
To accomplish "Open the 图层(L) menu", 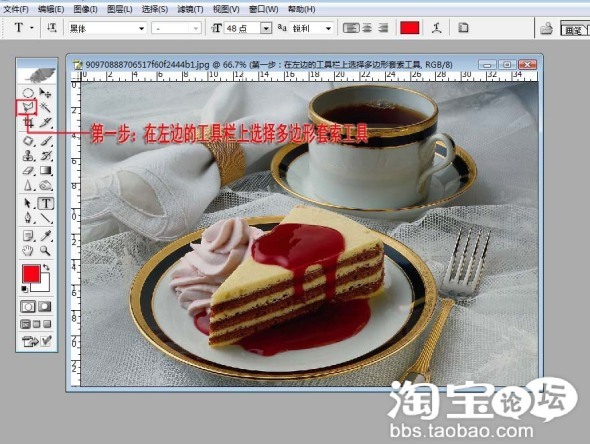I will pos(120,9).
